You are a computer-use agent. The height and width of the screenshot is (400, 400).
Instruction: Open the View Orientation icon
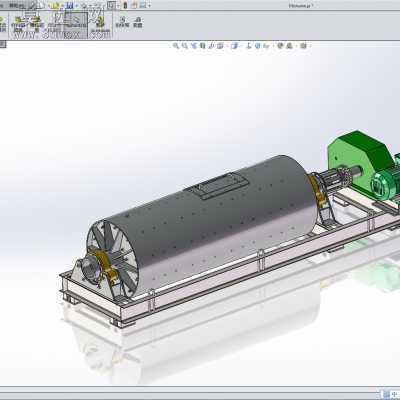point(220,46)
